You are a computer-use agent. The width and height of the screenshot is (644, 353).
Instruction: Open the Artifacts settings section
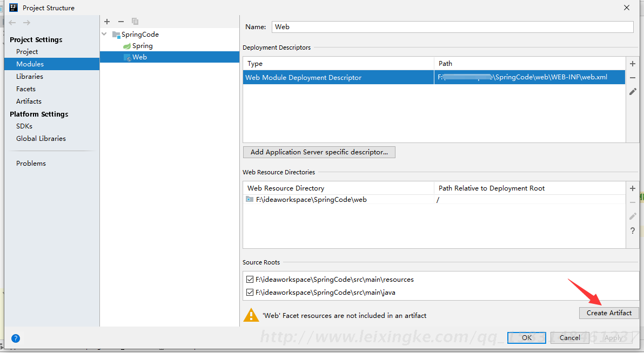click(29, 101)
